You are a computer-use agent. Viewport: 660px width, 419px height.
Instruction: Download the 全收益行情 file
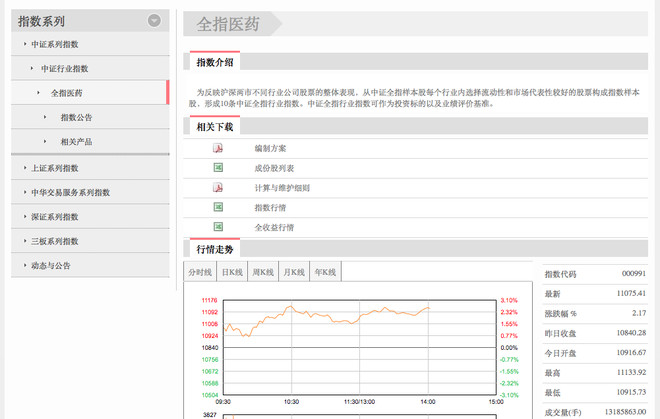[x=274, y=227]
